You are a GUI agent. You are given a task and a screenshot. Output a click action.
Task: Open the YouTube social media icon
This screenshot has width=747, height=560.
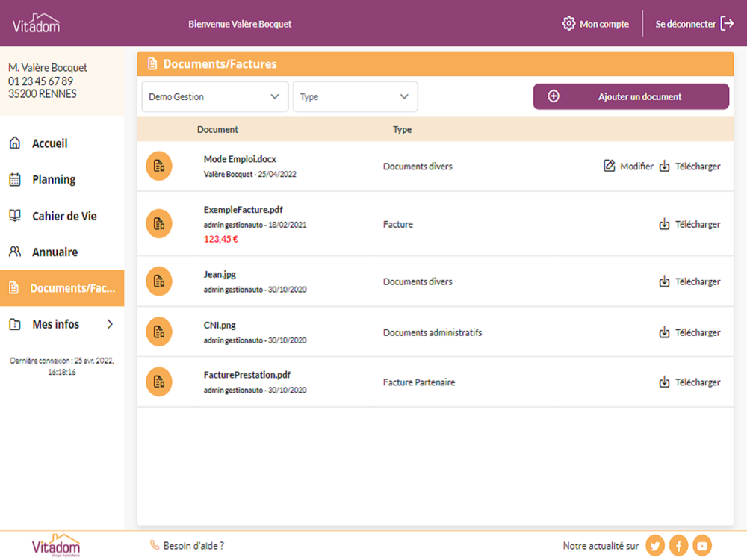pos(702,546)
